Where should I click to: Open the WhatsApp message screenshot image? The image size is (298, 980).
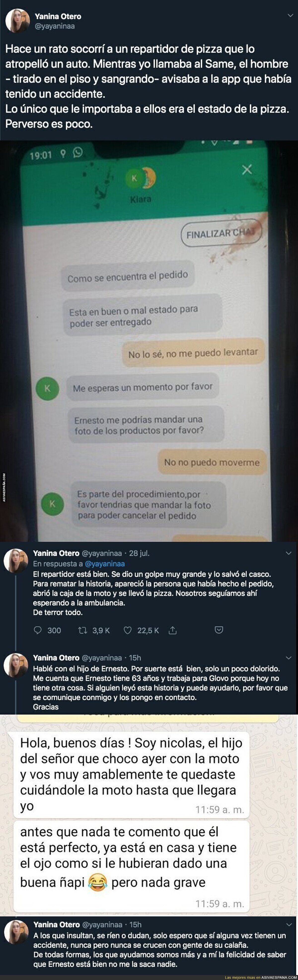[x=149, y=816]
